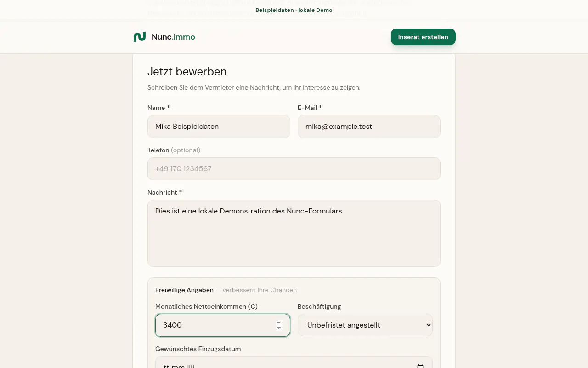The image size is (588, 368).
Task: Focus the Monatliches Nettoeinkommen field
Action: (223, 325)
